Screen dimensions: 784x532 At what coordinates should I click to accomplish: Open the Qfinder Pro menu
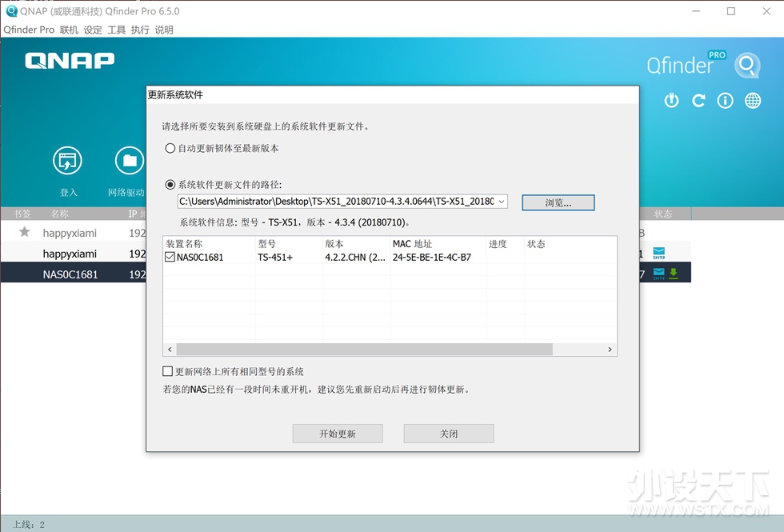pos(29,30)
